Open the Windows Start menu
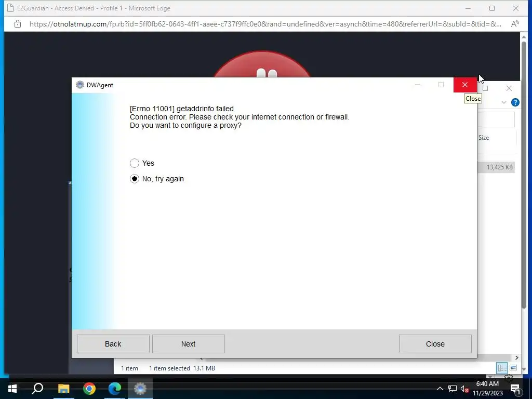Image resolution: width=532 pixels, height=399 pixels. pyautogui.click(x=12, y=389)
